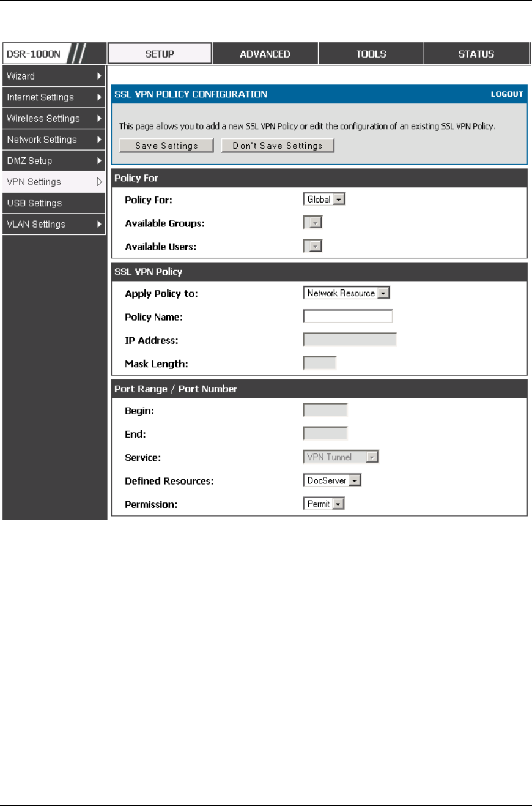Open the Permission dropdown
This screenshot has width=532, height=806.
(x=324, y=504)
